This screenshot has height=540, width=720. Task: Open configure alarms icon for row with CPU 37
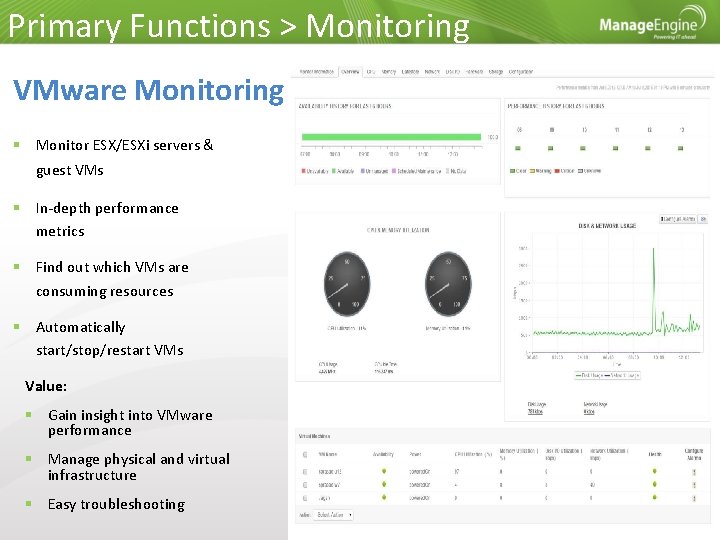point(694,472)
